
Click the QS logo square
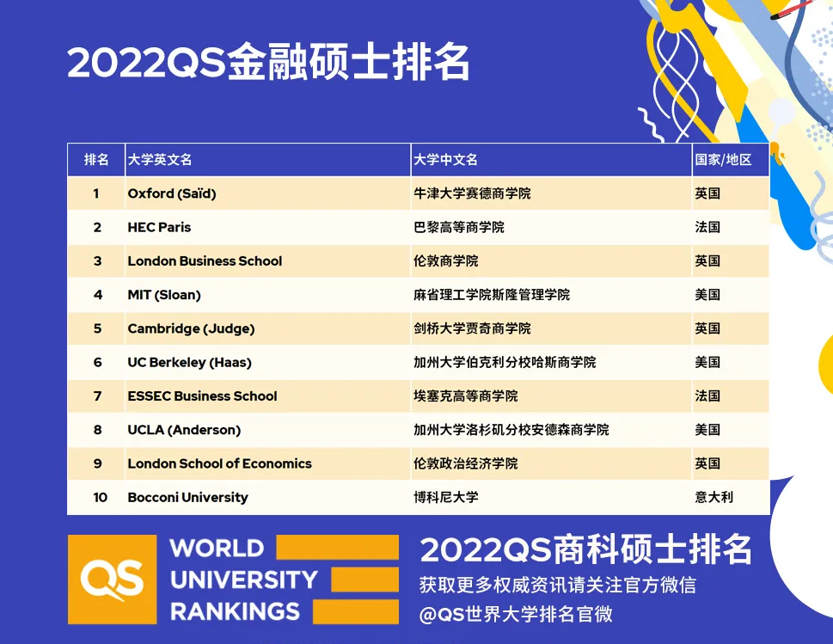112,580
